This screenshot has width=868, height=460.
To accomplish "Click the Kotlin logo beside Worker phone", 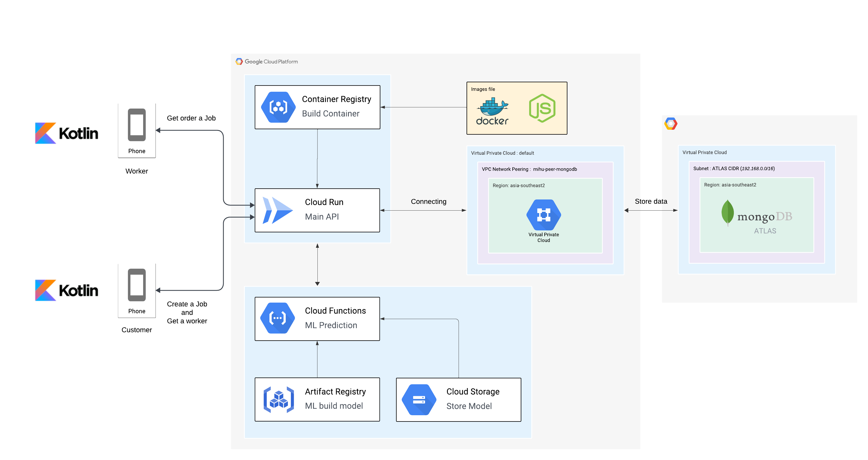I will point(67,133).
